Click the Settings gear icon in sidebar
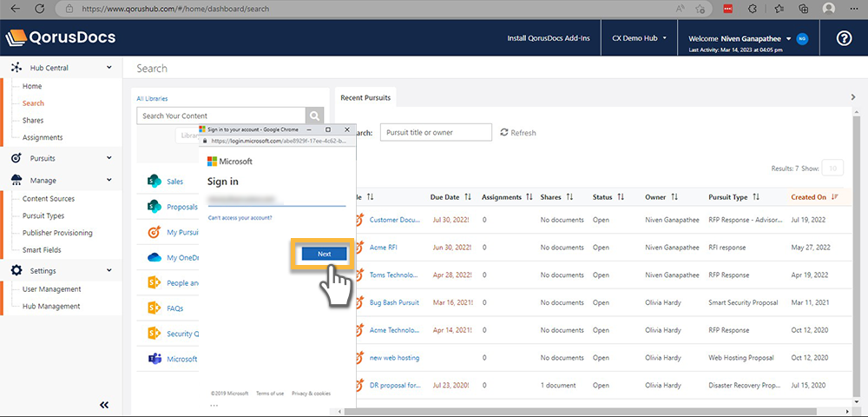The width and height of the screenshot is (868, 417). [16, 271]
